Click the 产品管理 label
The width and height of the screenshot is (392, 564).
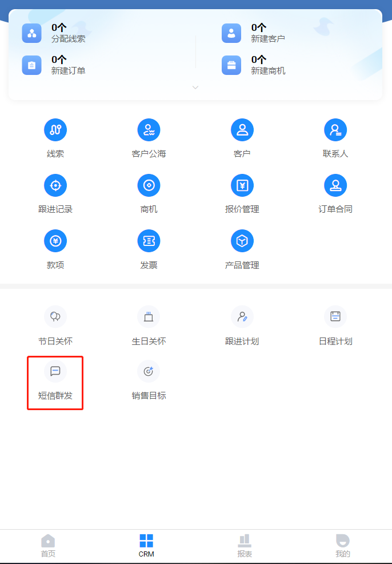242,265
